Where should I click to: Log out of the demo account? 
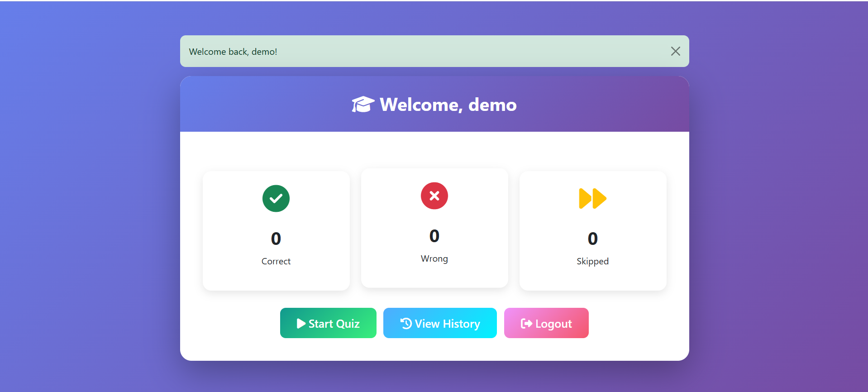[x=546, y=323]
